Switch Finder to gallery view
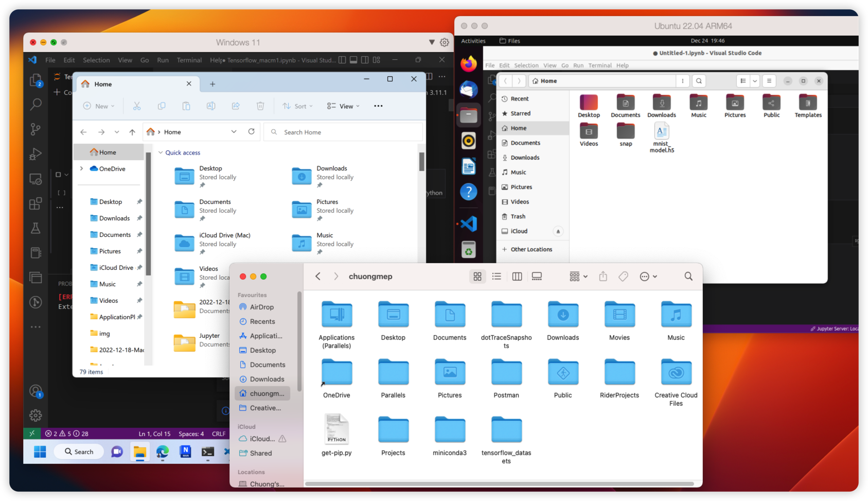This screenshot has width=868, height=501. 537,277
